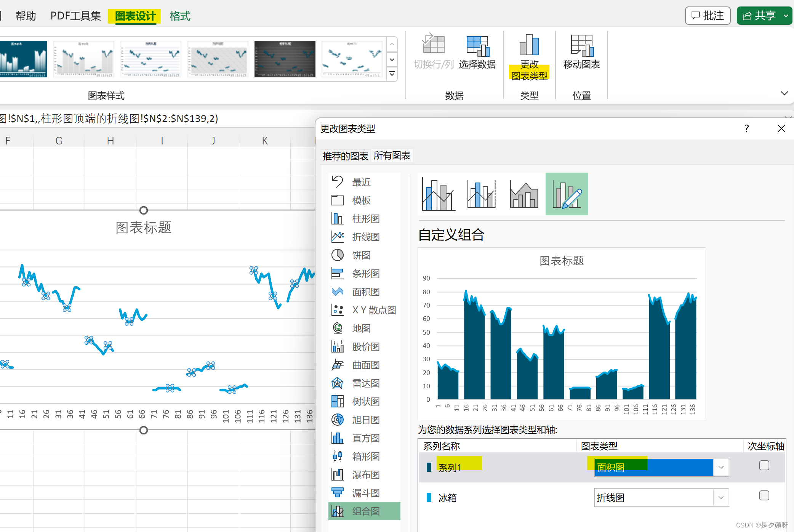
Task: Show previous row of chart styles
Action: click(x=392, y=45)
